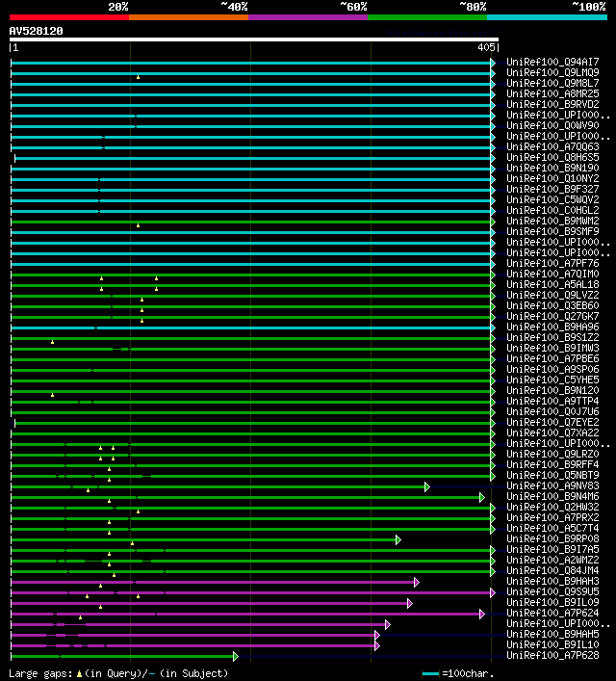This screenshot has width=616, height=681.
Task: Select the UniRef100_C0HGL2 label
Action: point(552,210)
